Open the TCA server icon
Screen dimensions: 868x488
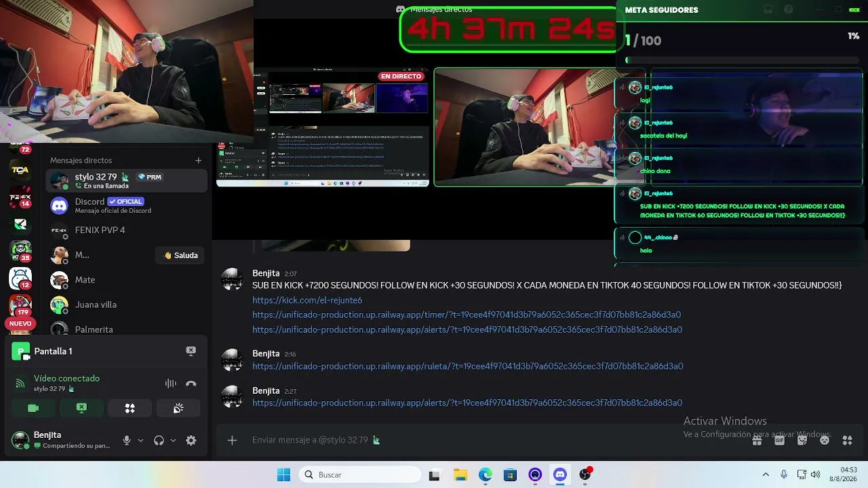(x=20, y=170)
